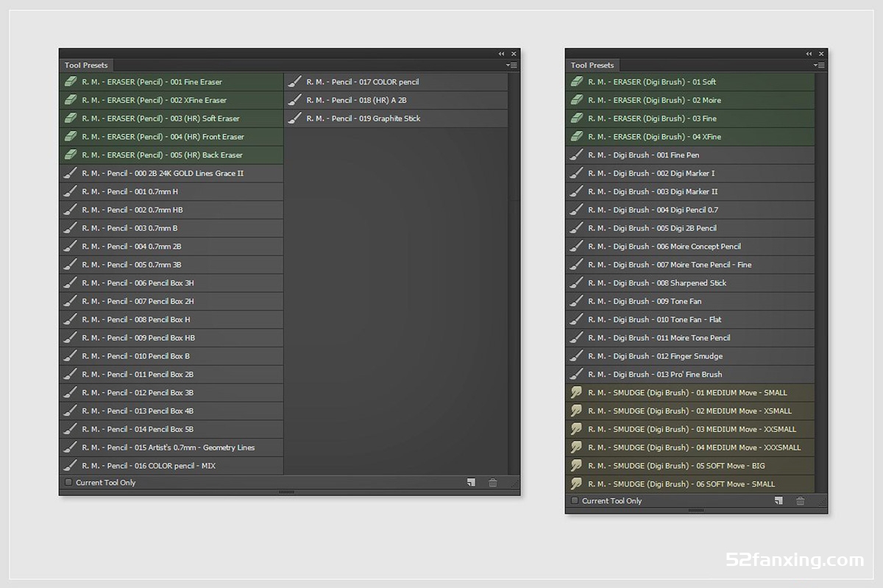Select preset Pencil - 014 Pencil Box 5B
Viewport: 883px width, 588px height.
point(171,429)
